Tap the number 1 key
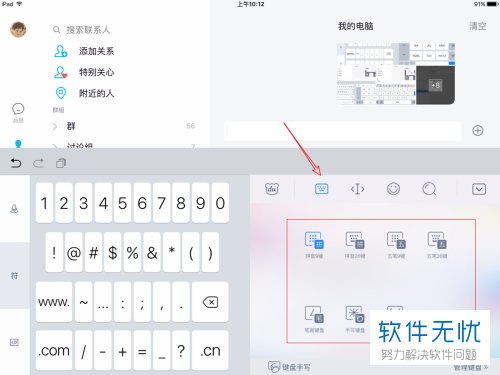Screen dimensions: 500x375 point(44,203)
